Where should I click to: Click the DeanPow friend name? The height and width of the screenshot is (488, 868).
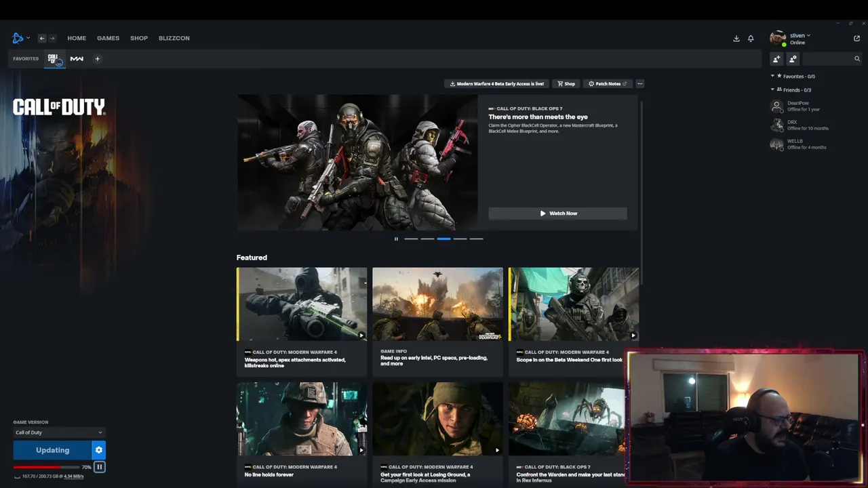pos(798,103)
